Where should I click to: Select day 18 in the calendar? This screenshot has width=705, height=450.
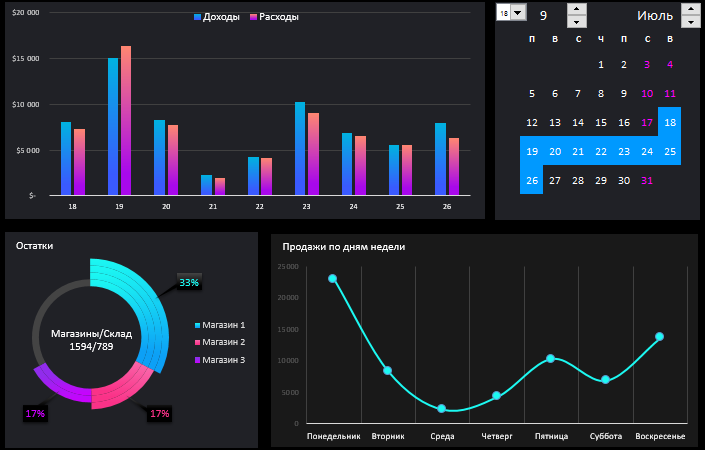(670, 122)
